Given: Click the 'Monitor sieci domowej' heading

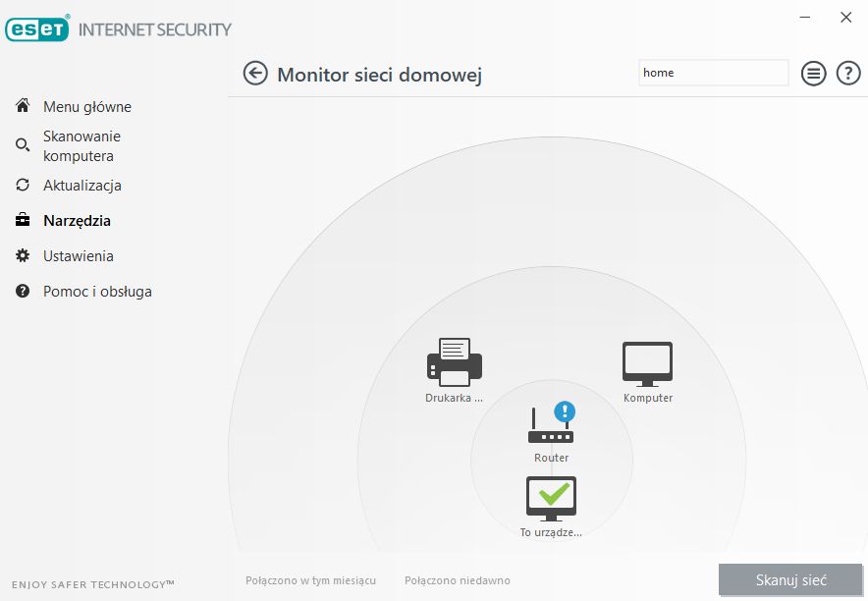Looking at the screenshot, I should coord(380,75).
